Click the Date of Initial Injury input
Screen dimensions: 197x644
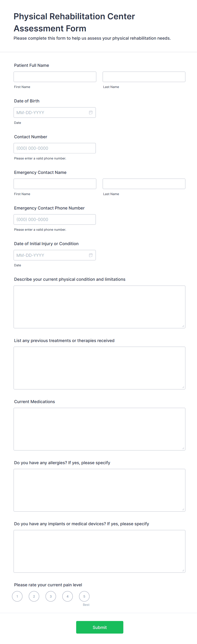click(50, 255)
